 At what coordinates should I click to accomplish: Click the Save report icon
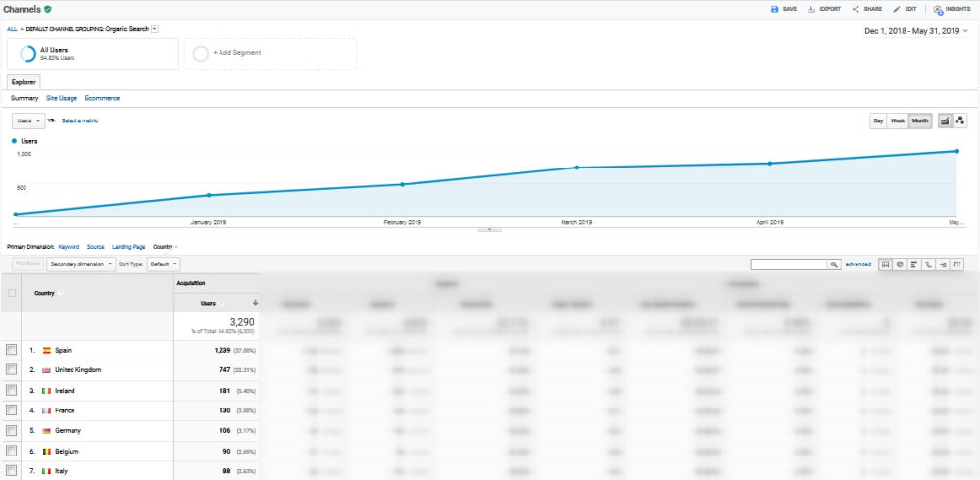774,9
